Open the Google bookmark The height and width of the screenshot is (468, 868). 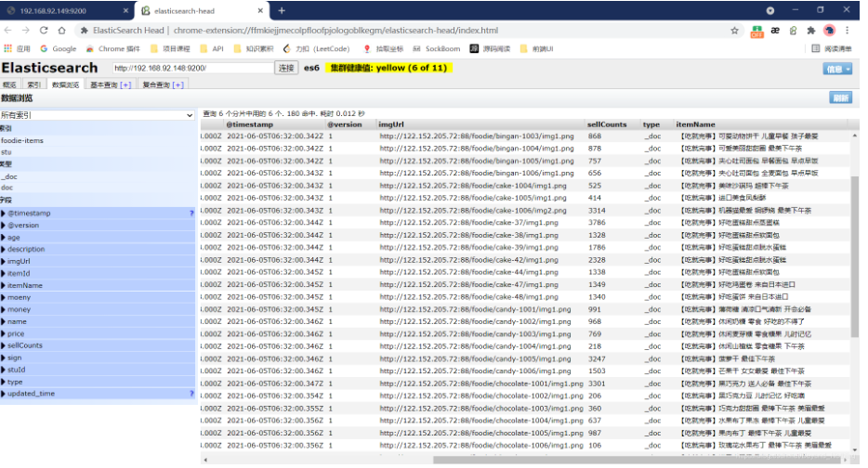(x=59, y=48)
